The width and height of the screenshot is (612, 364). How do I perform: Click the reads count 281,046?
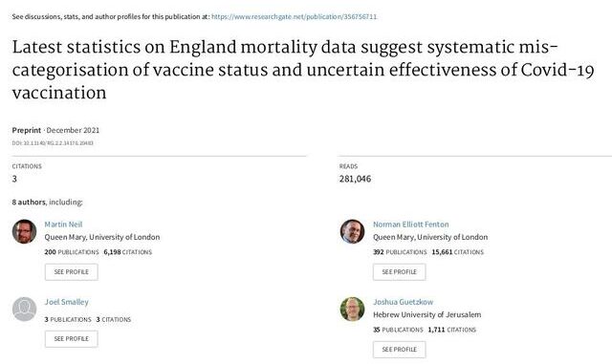point(355,179)
